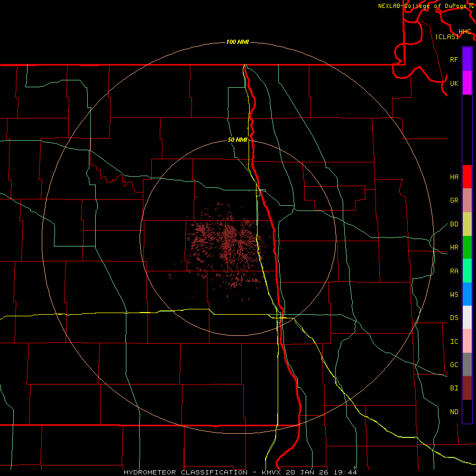
Task: Select the 19:44 timestamp text
Action: pos(345,472)
